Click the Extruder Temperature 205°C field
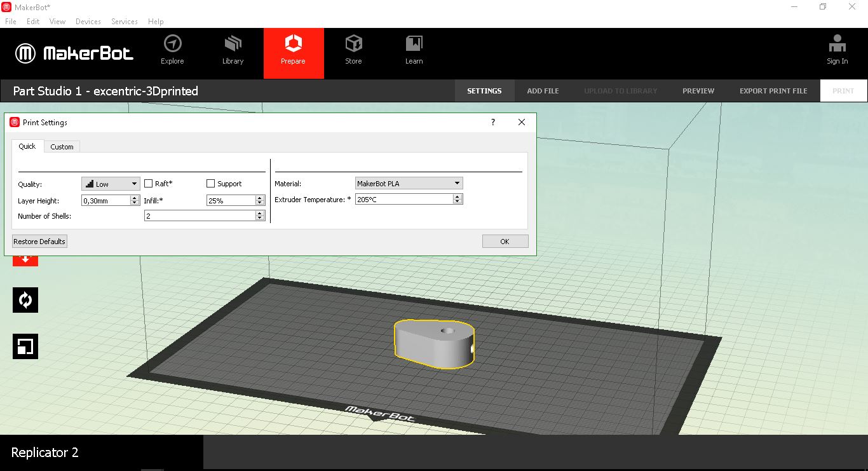Viewport: 868px width, 471px height. point(404,199)
